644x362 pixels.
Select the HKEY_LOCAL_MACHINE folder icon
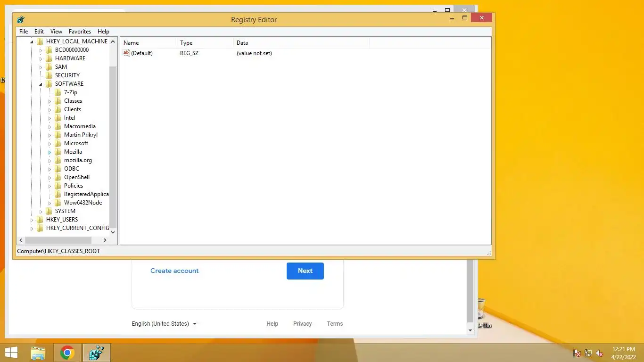40,41
